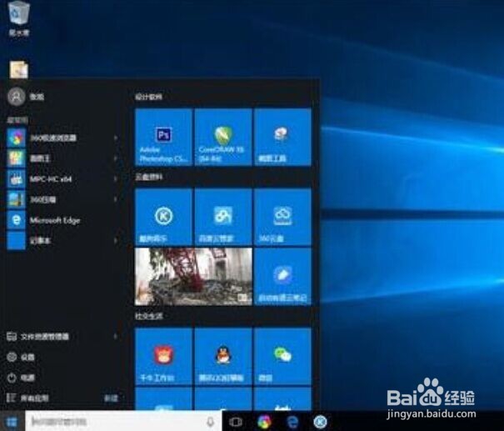Open the WeChat tile
Image resolution: width=504 pixels, height=431 pixels.
click(x=282, y=356)
